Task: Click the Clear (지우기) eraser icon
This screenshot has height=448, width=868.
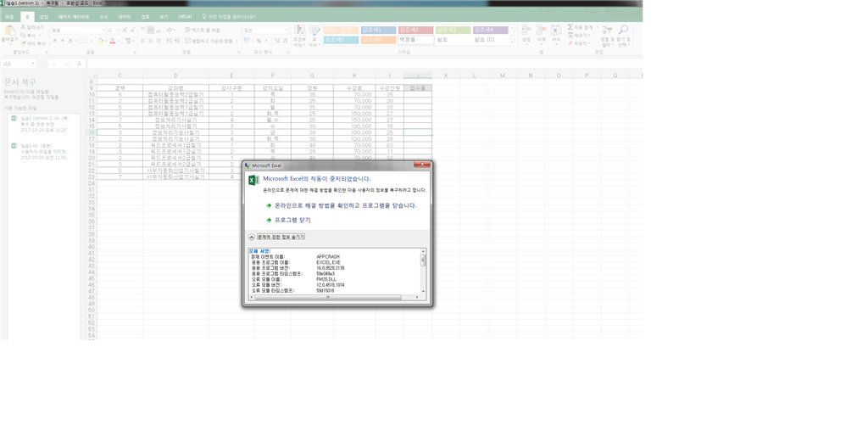Action: coord(570,43)
